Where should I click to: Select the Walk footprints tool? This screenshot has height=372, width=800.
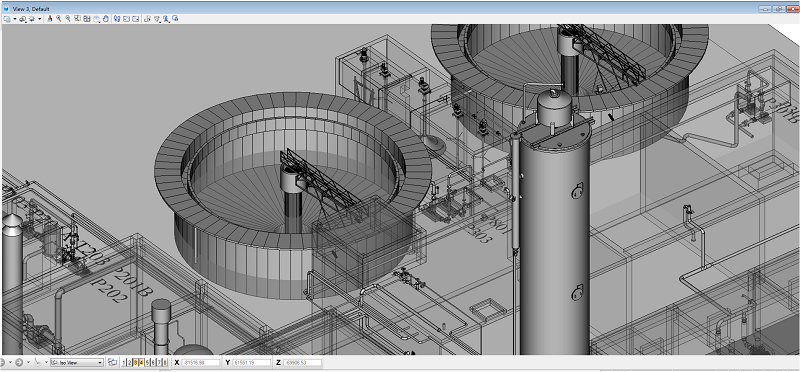point(117,19)
